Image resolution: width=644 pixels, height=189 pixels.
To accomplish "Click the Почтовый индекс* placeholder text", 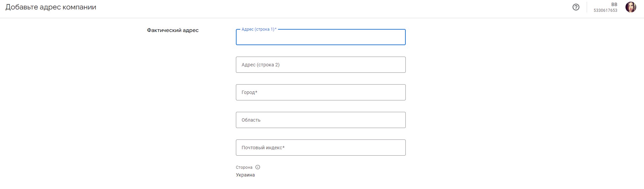I will pyautogui.click(x=263, y=148).
